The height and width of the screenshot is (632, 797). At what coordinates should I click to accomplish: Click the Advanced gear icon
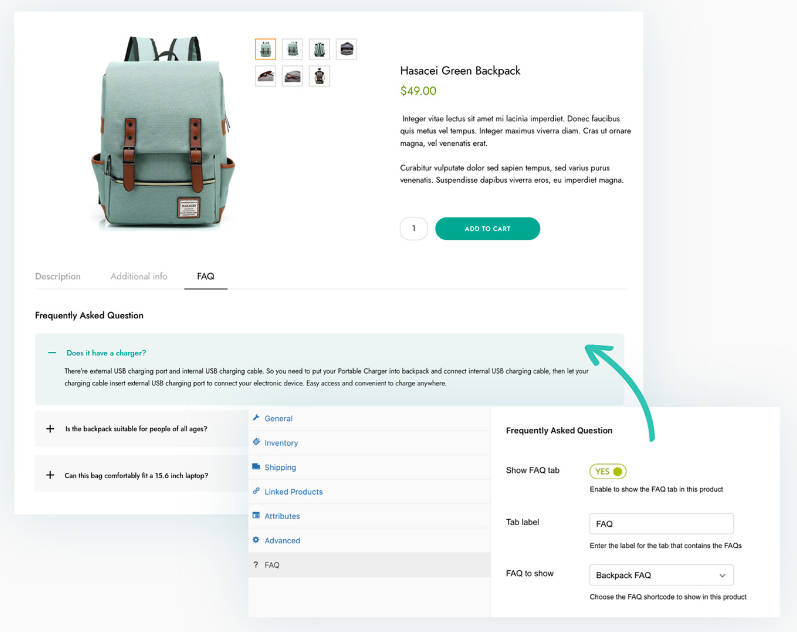point(256,540)
